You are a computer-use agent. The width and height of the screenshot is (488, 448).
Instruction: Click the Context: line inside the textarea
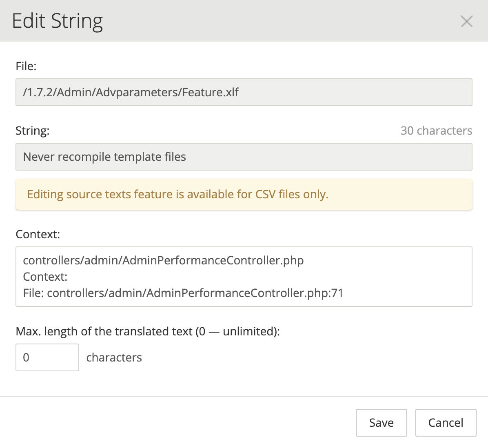tap(45, 277)
